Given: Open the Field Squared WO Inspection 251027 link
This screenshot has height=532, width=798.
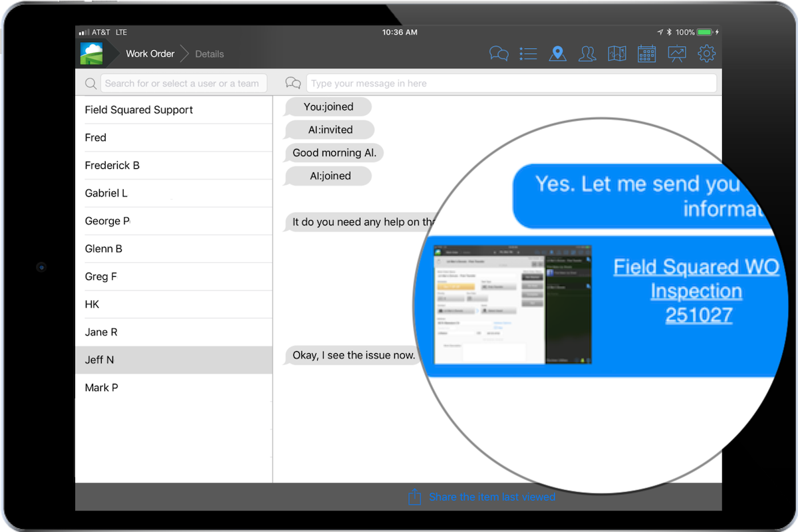Looking at the screenshot, I should coord(696,291).
